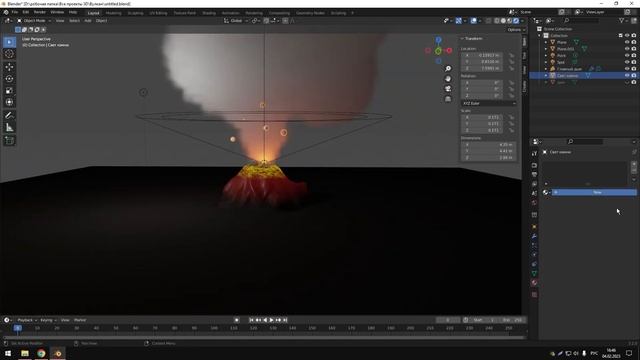
Task: Open the Render properties tab
Action: point(534,165)
